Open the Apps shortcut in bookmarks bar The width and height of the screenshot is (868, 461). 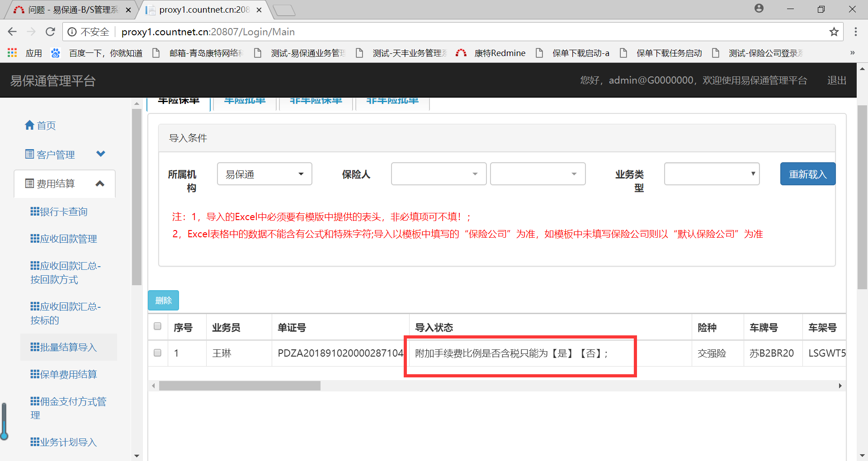click(25, 53)
